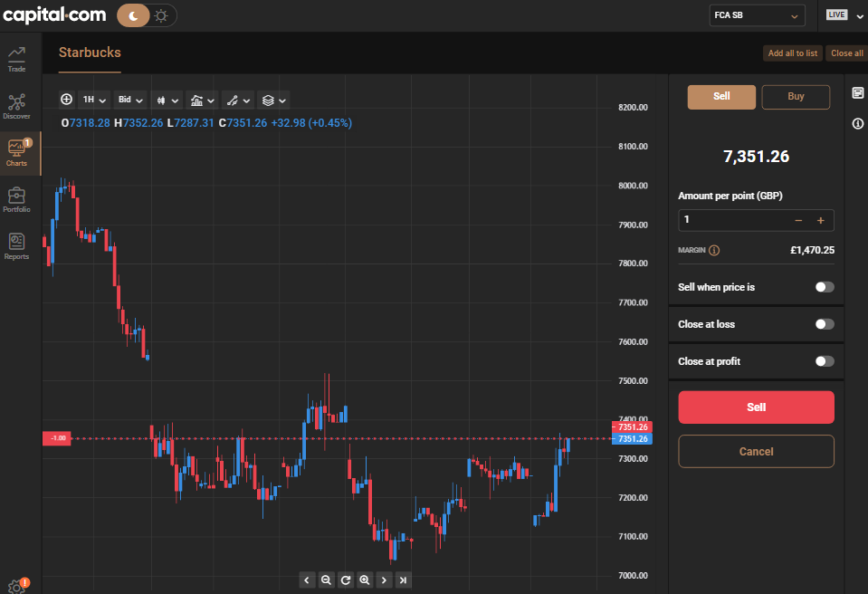The width and height of the screenshot is (868, 594).
Task: Select the Sell tab in order panel
Action: pyautogui.click(x=721, y=97)
